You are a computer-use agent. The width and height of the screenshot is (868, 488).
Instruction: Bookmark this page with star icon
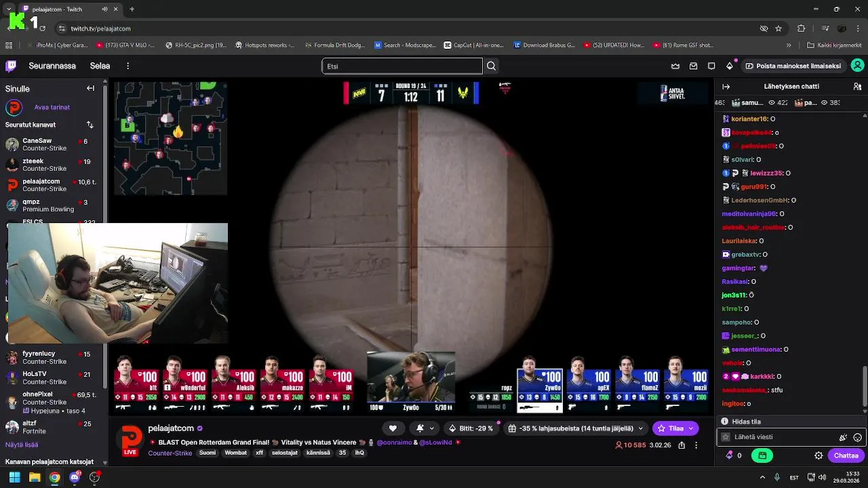[x=778, y=28]
